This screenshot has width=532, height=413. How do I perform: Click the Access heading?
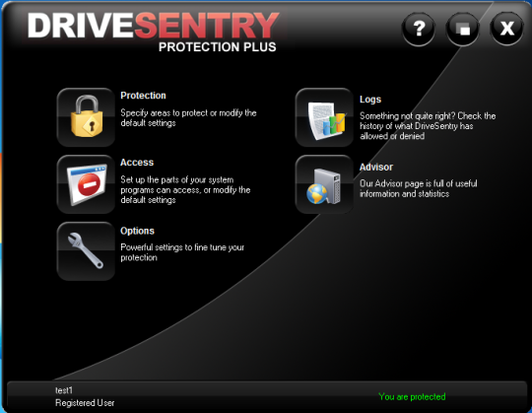coord(137,163)
